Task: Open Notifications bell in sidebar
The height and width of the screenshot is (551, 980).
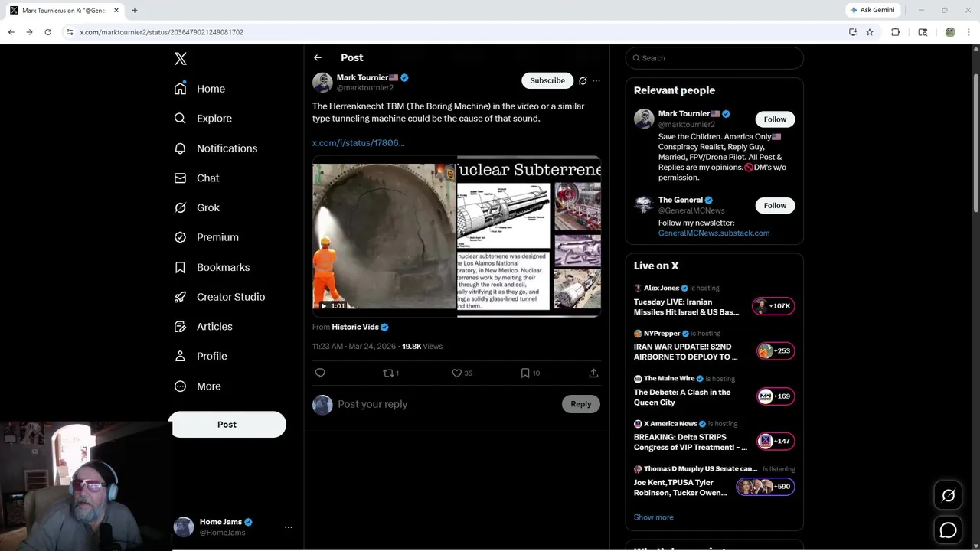Action: pyautogui.click(x=180, y=148)
